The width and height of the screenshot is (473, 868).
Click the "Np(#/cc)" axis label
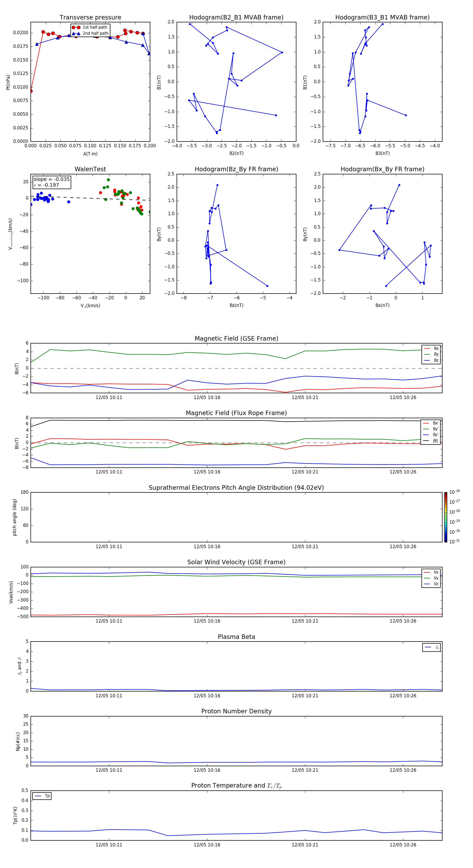[x=18, y=741]
